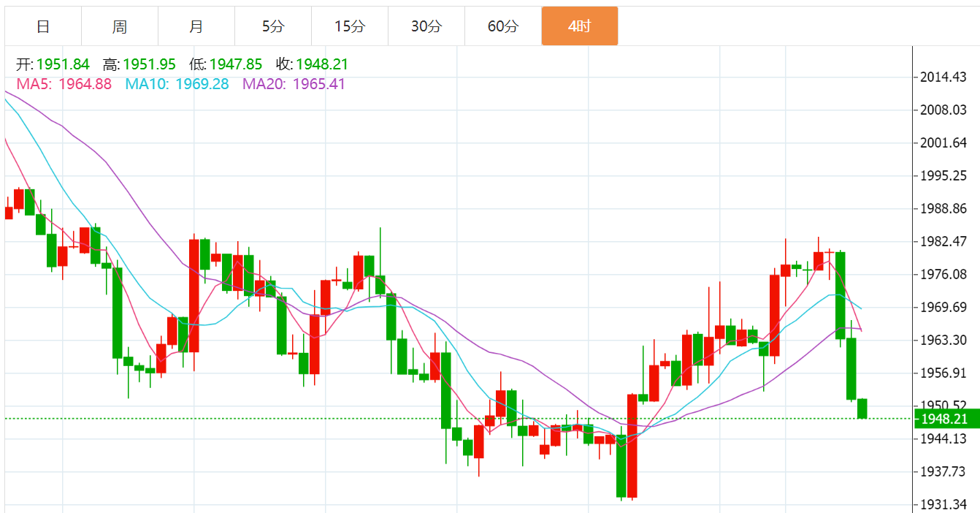Click the 2008.03 price axis label
The image size is (980, 513).
click(x=945, y=110)
